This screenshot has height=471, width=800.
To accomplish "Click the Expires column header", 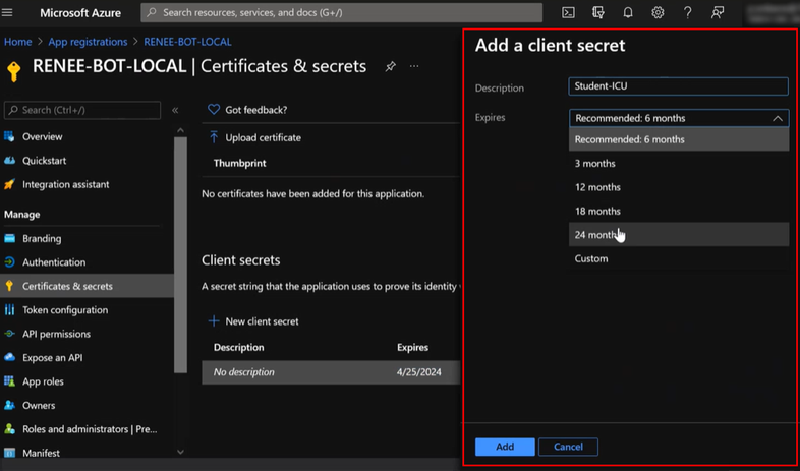I will 412,348.
